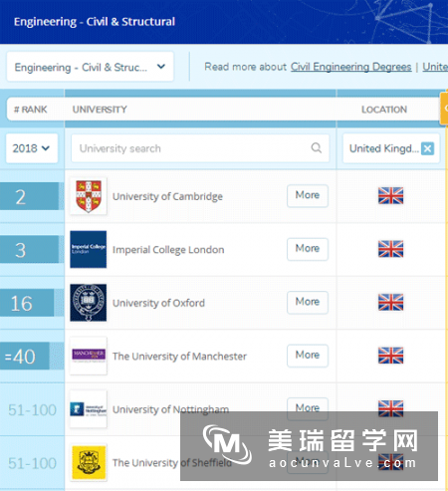Click the 51-100 rank in the Nottingham row
Image resolution: width=448 pixels, height=491 pixels.
pos(32,410)
